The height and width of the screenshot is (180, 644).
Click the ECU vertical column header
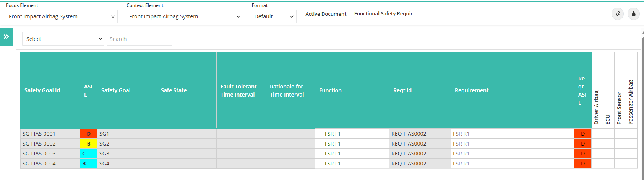608,90
